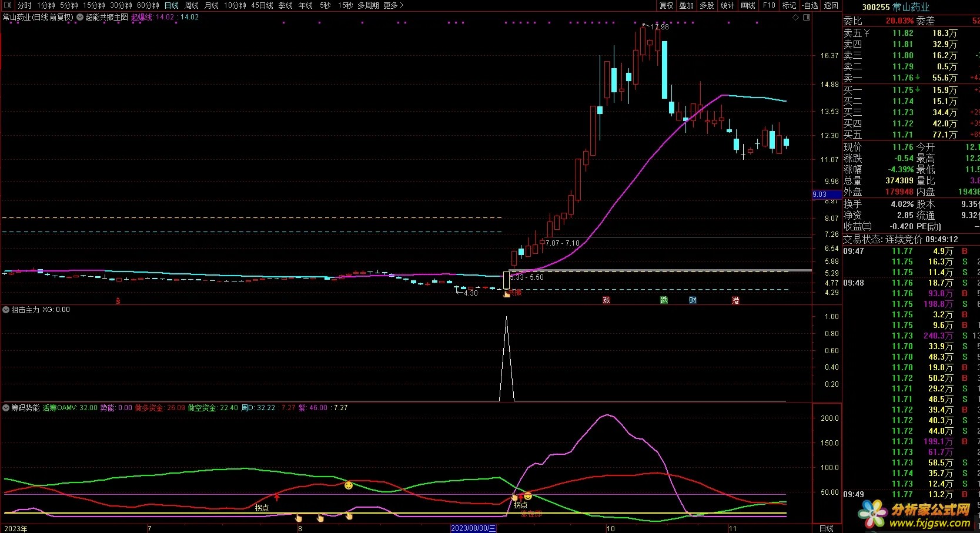Select the 45日线 period
980x533 pixels.
262,5
